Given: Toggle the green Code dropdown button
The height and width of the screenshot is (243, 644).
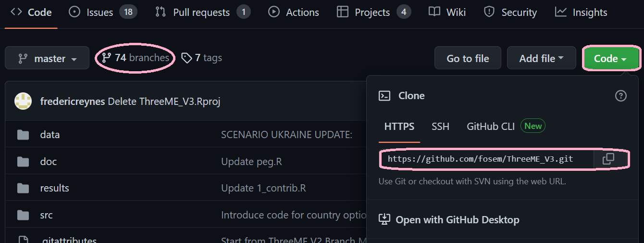Looking at the screenshot, I should (611, 58).
